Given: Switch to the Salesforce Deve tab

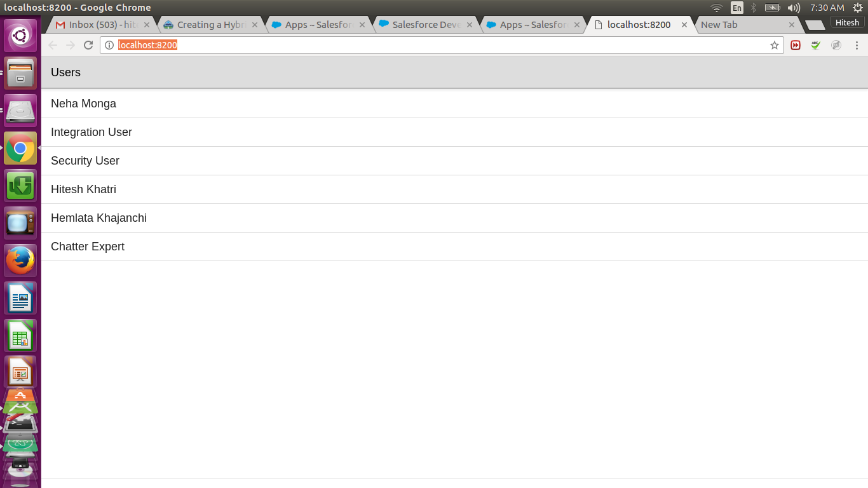Looking at the screenshot, I should (426, 25).
